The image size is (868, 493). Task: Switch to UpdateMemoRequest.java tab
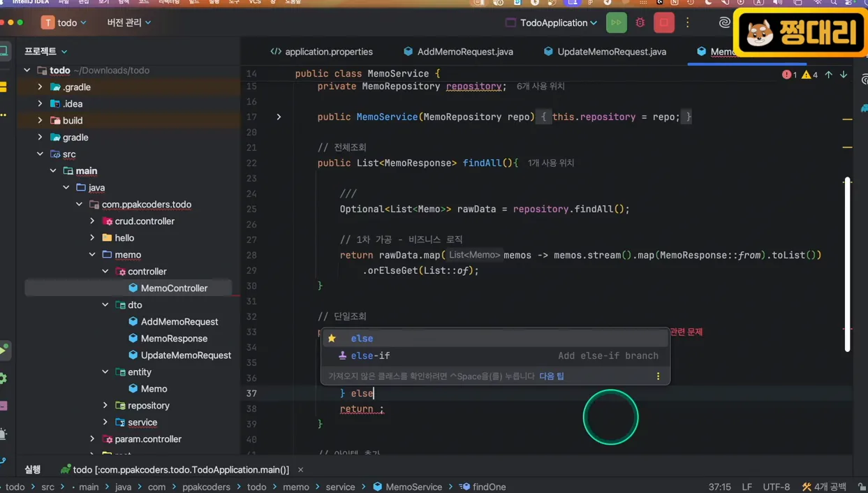[605, 52]
